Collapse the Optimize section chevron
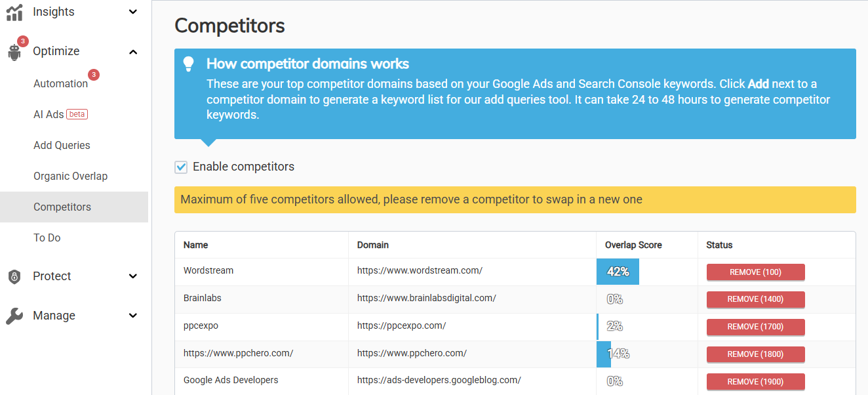The image size is (868, 395). [x=133, y=52]
